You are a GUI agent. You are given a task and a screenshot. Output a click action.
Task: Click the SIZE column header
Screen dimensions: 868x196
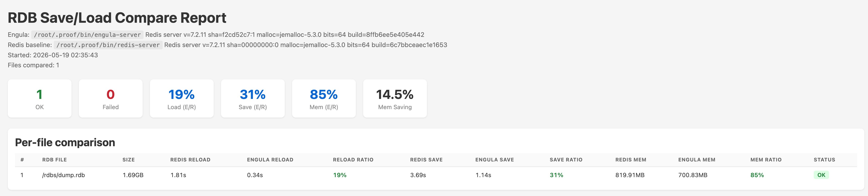click(129, 160)
